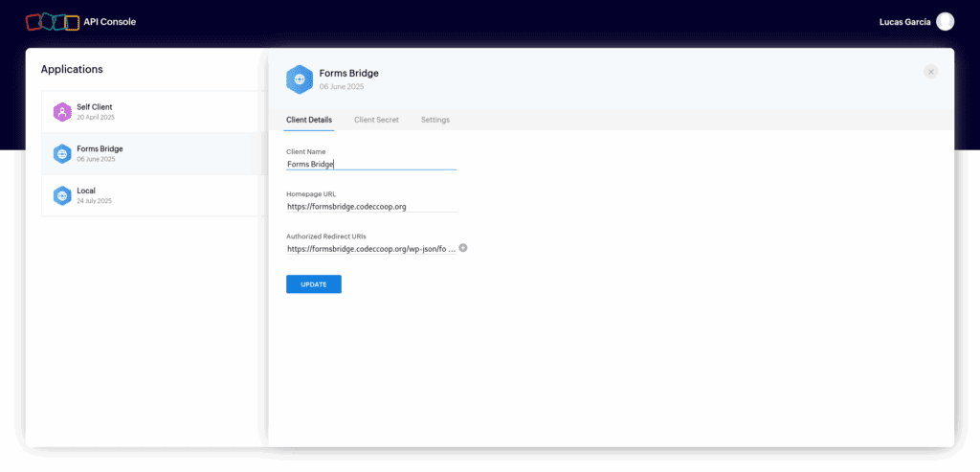Image resolution: width=980 pixels, height=472 pixels.
Task: Click the 'Forms Bridge' panel header title
Action: (x=348, y=74)
